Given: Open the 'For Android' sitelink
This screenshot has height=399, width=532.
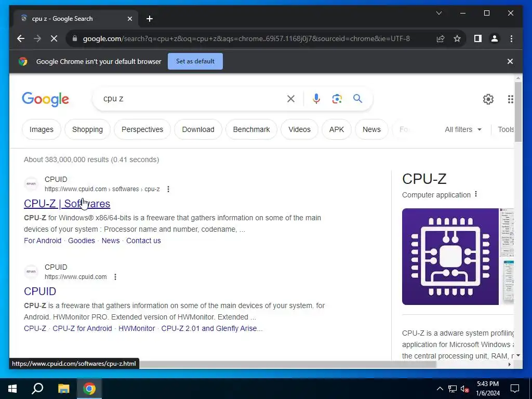Looking at the screenshot, I should point(43,241).
